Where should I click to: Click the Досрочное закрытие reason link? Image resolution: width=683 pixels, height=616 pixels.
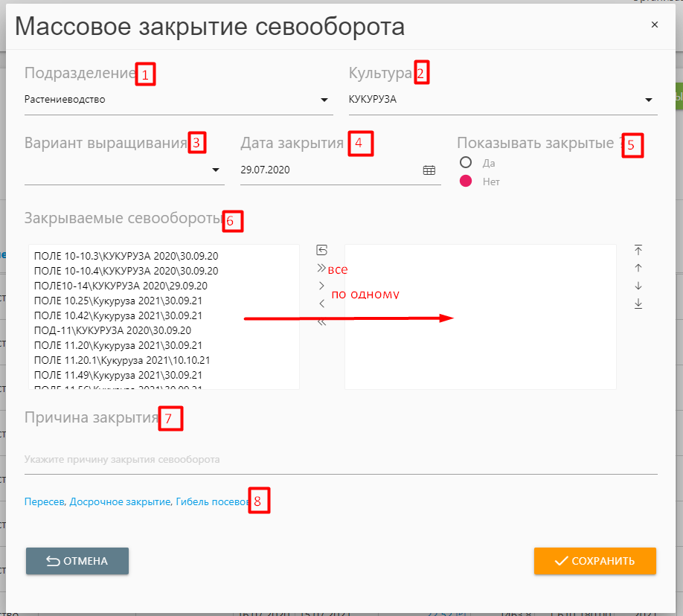tap(120, 502)
